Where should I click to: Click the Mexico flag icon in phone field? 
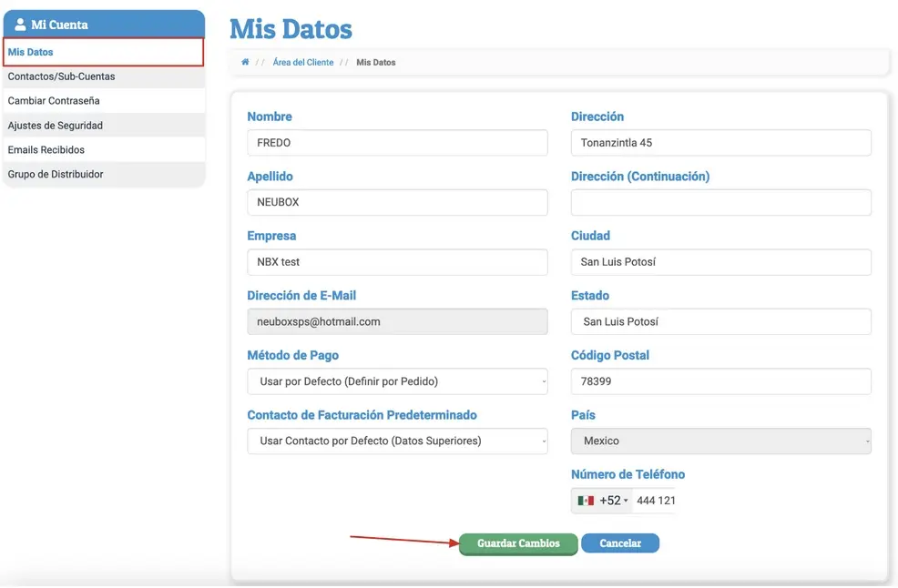coord(586,501)
